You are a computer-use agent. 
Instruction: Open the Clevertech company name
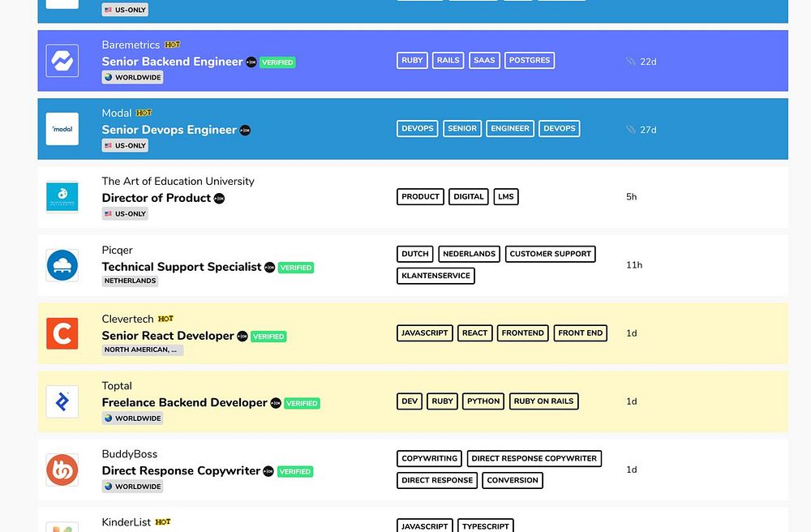coord(128,319)
